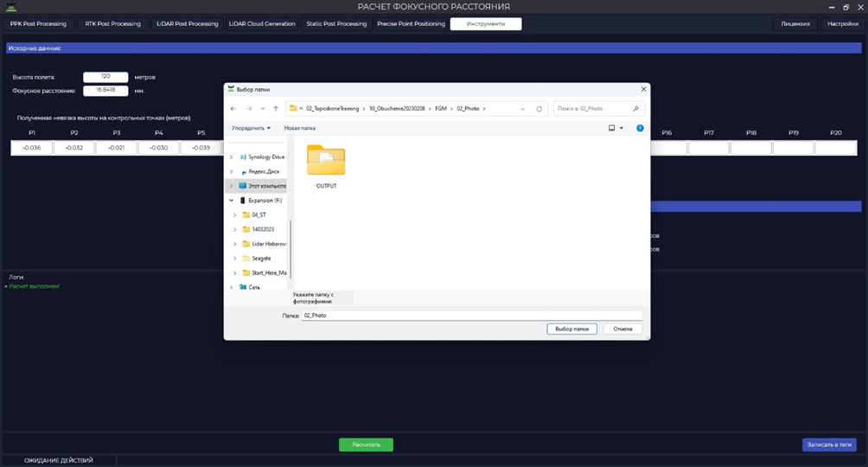Click the Папка name field with 02_Photo

coord(472,315)
